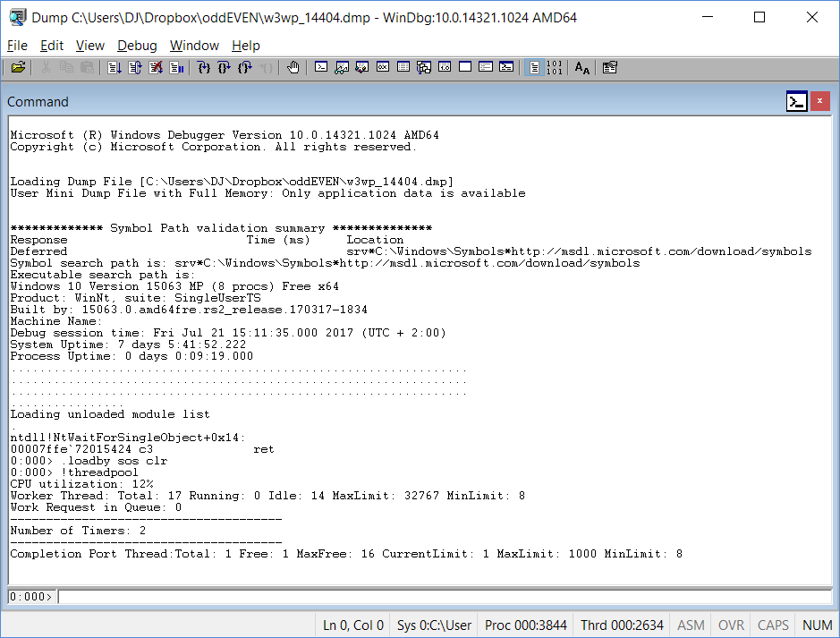Click the Options toolbar icon

609,67
